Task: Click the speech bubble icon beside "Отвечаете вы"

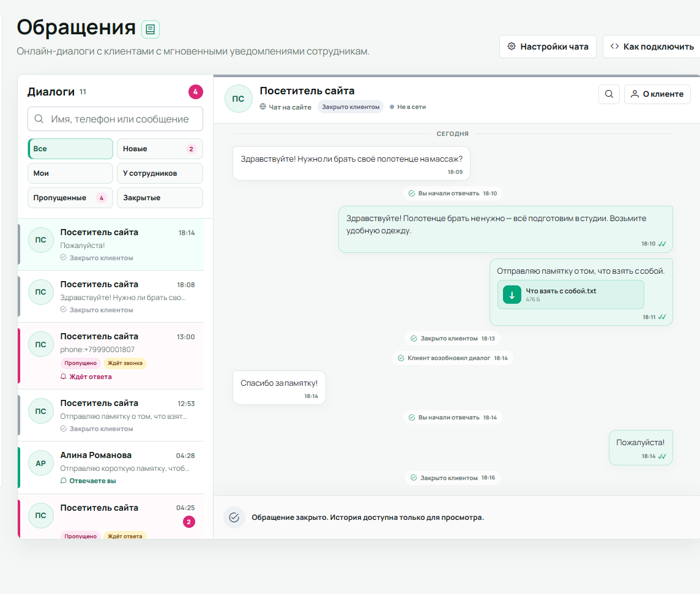Action: (64, 481)
